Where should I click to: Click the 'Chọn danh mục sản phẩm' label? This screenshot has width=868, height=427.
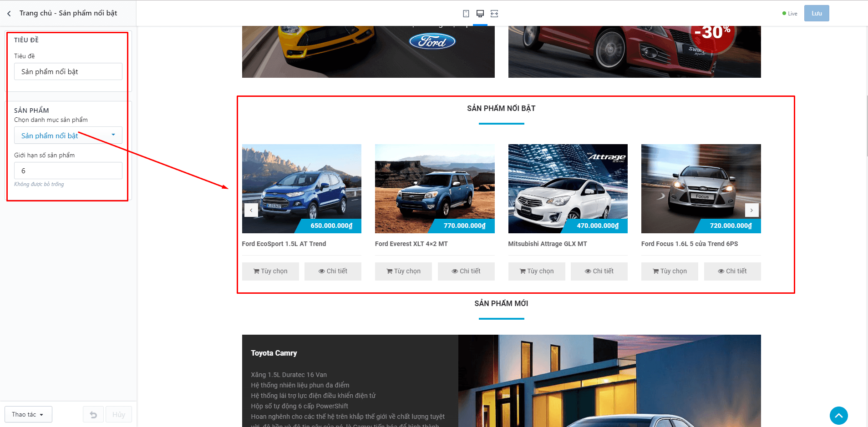click(x=51, y=120)
